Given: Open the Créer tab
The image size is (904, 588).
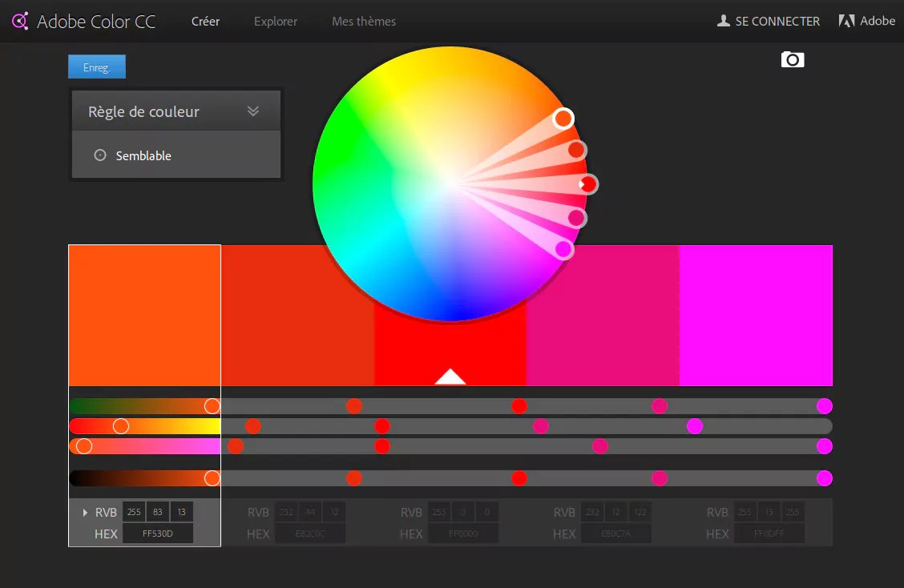Looking at the screenshot, I should pyautogui.click(x=205, y=22).
